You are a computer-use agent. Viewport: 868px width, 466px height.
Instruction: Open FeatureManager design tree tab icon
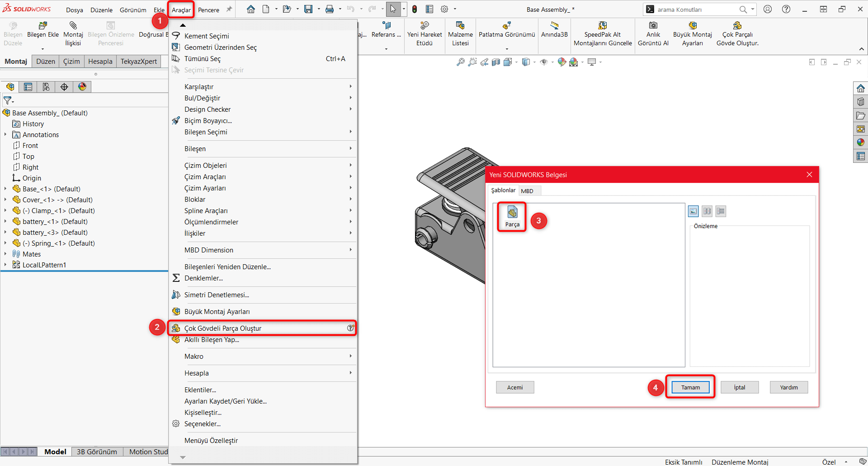10,87
